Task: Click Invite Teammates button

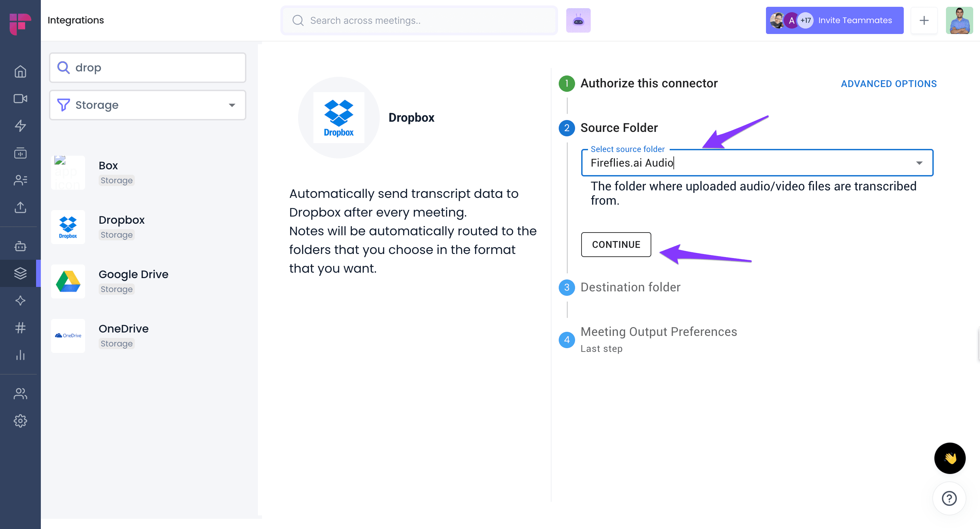Action: tap(834, 20)
